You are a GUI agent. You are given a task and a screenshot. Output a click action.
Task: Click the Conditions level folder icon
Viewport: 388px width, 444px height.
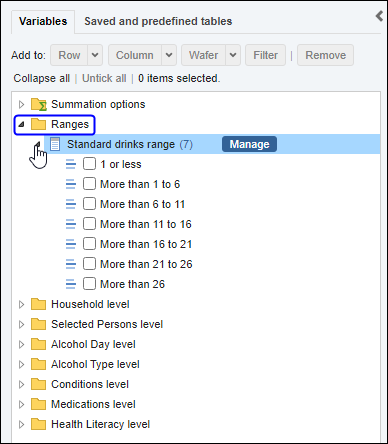coord(38,384)
